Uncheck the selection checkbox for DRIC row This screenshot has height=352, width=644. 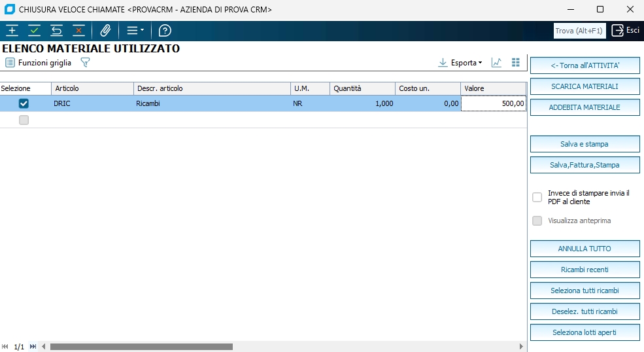(x=24, y=103)
